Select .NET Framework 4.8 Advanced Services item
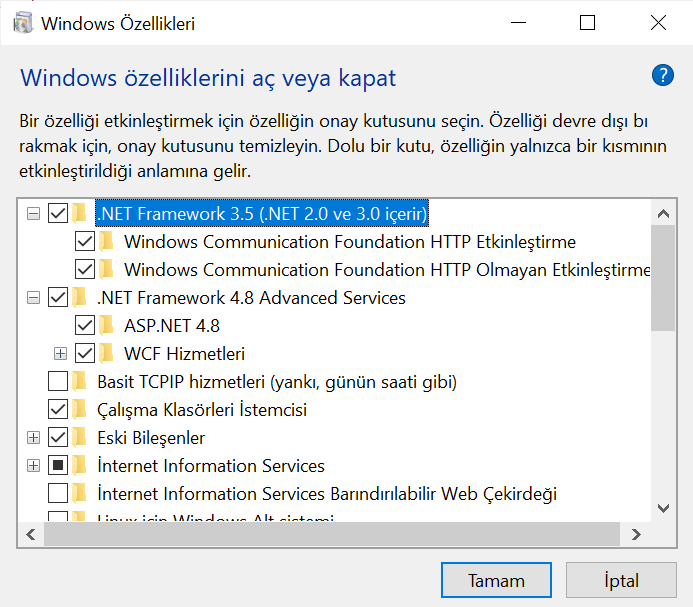The image size is (693, 607). pyautogui.click(x=251, y=298)
